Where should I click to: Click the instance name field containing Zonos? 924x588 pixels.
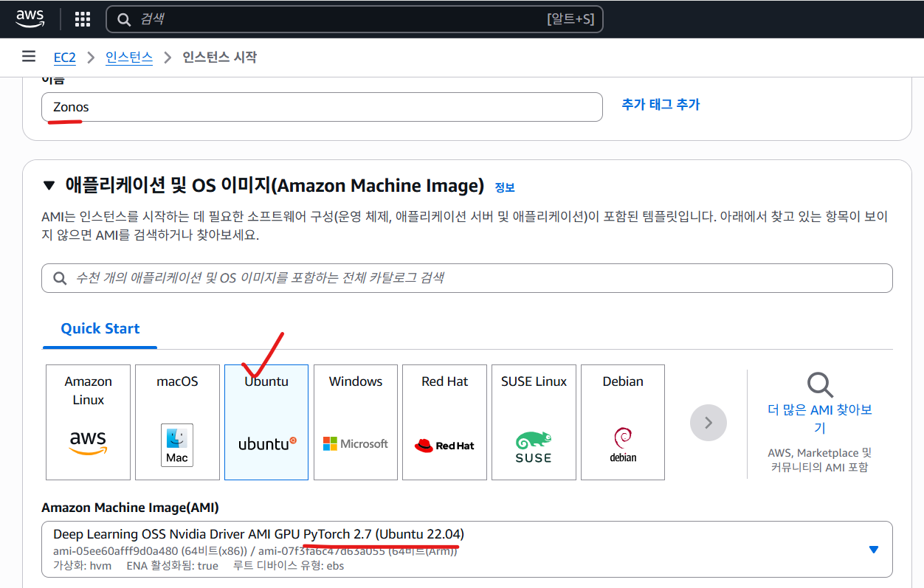click(322, 107)
